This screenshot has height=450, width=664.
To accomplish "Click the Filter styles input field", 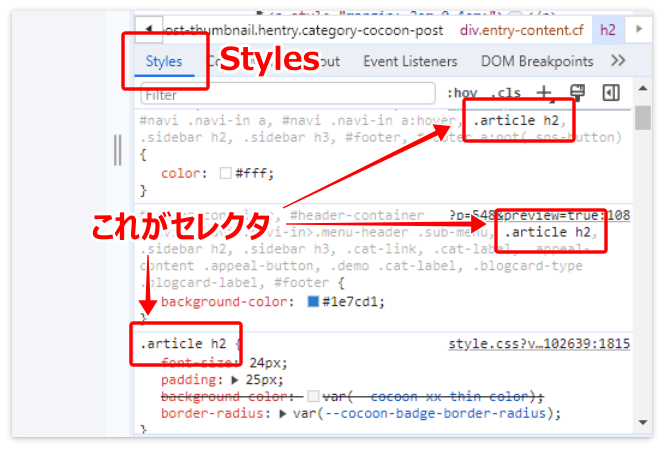I will pyautogui.click(x=288, y=94).
